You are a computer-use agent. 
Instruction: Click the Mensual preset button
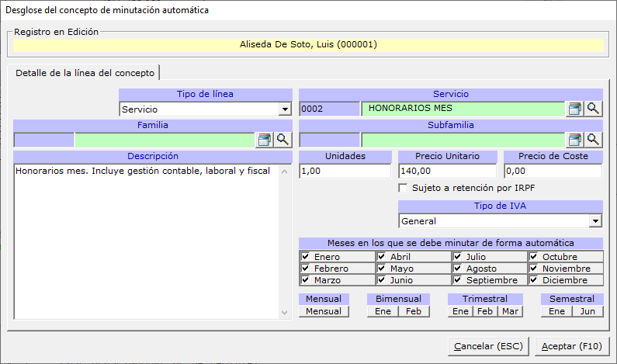(324, 311)
